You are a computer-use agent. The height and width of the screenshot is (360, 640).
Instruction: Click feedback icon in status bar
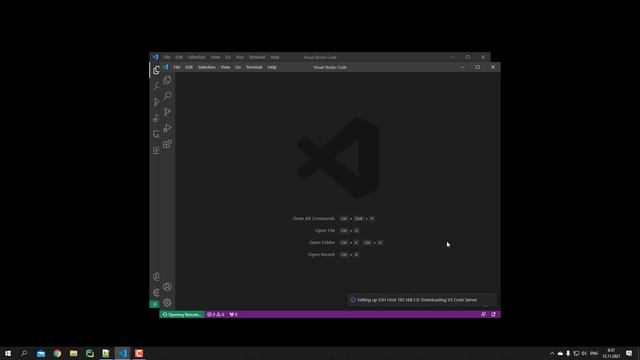point(483,314)
